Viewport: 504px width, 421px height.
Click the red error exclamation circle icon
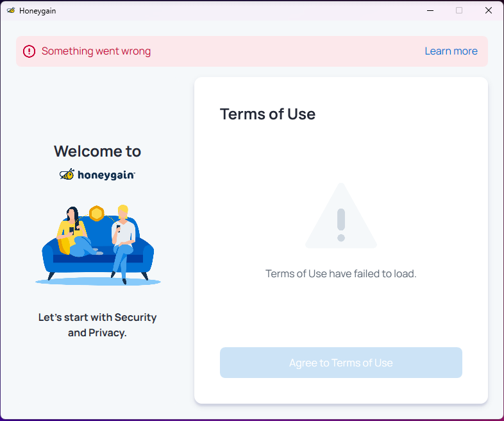[x=29, y=51]
